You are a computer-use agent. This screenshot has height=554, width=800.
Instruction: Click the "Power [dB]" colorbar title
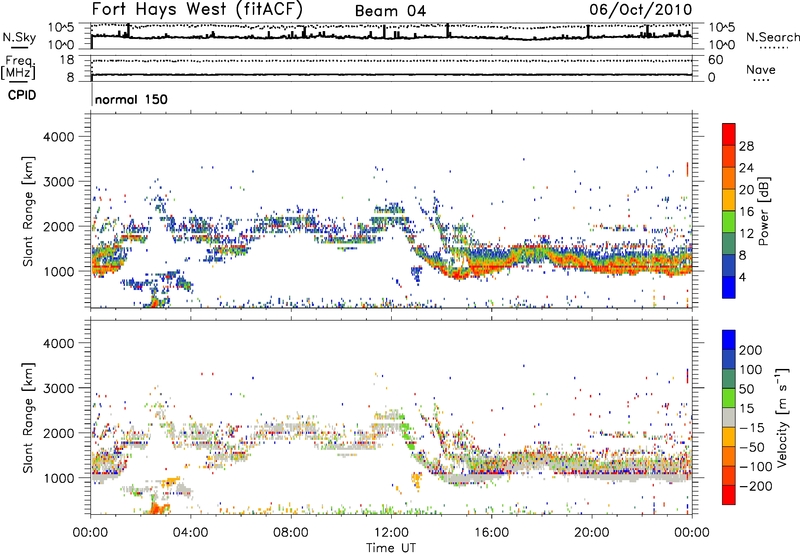[x=764, y=211]
